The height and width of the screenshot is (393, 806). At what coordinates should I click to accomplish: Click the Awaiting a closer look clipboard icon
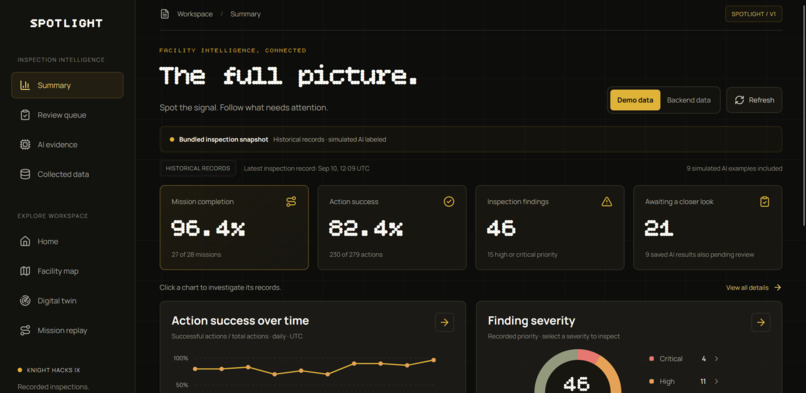[x=764, y=202]
